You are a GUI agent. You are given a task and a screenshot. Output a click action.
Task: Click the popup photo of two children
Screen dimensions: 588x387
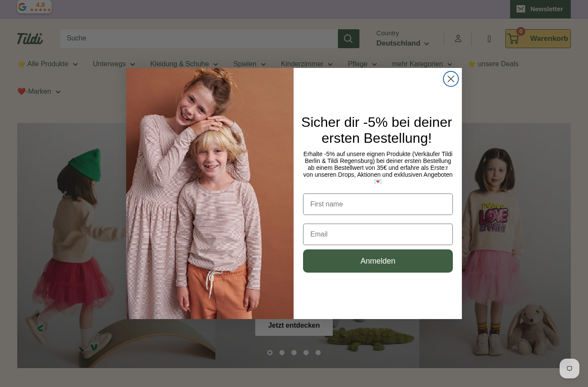tap(210, 193)
